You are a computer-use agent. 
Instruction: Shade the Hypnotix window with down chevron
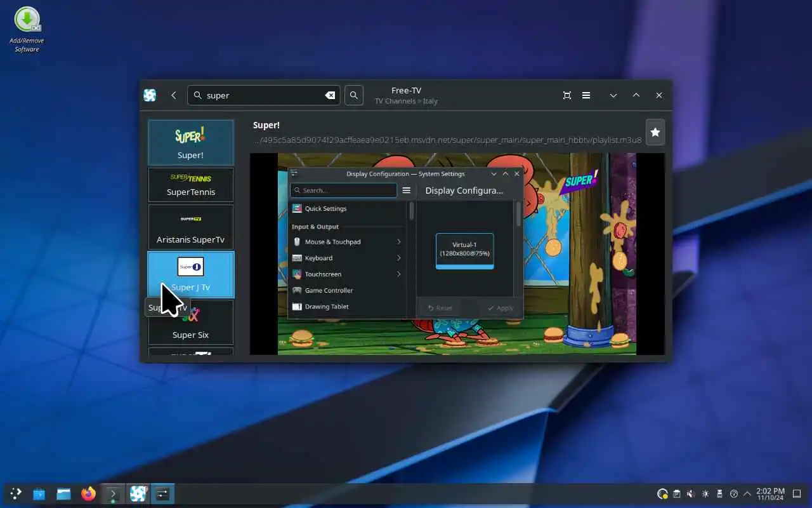tap(613, 95)
